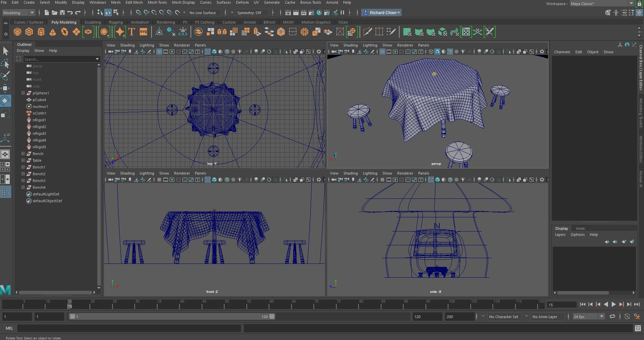Open the Mesh Tools menu

tap(157, 2)
